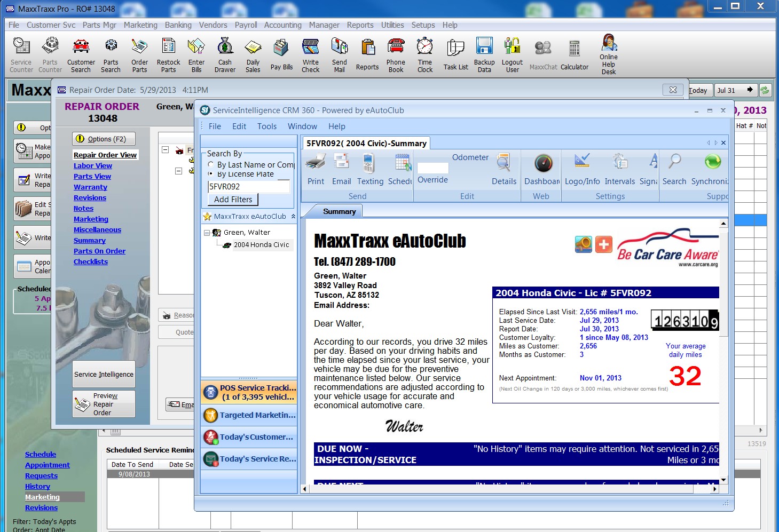Open the File menu in MaxxTraxx Pro
The height and width of the screenshot is (532, 779).
[x=14, y=25]
